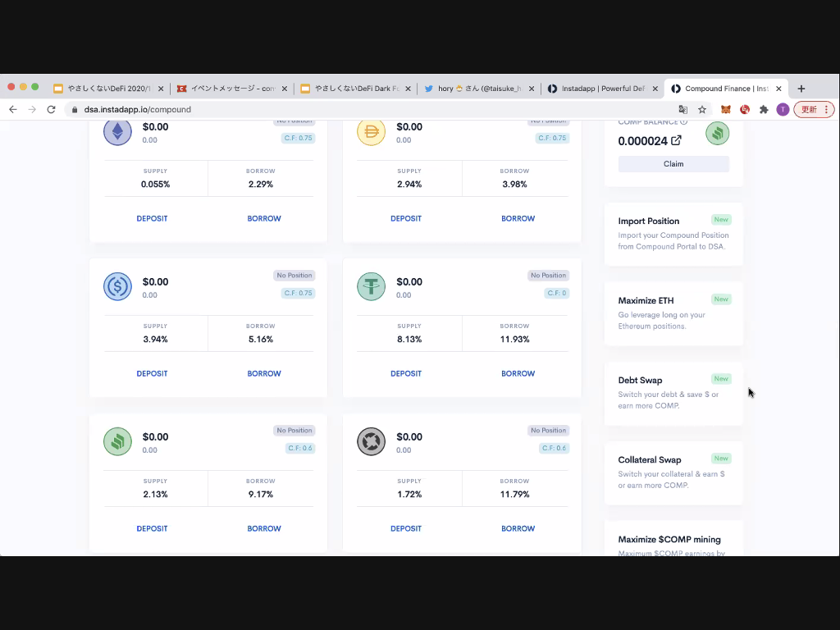Deposit into the ETH card
This screenshot has width=840, height=630.
point(152,218)
